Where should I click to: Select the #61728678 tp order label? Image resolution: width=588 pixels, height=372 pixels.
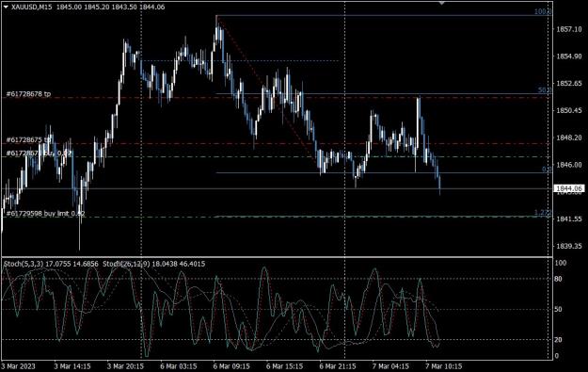pyautogui.click(x=28, y=94)
